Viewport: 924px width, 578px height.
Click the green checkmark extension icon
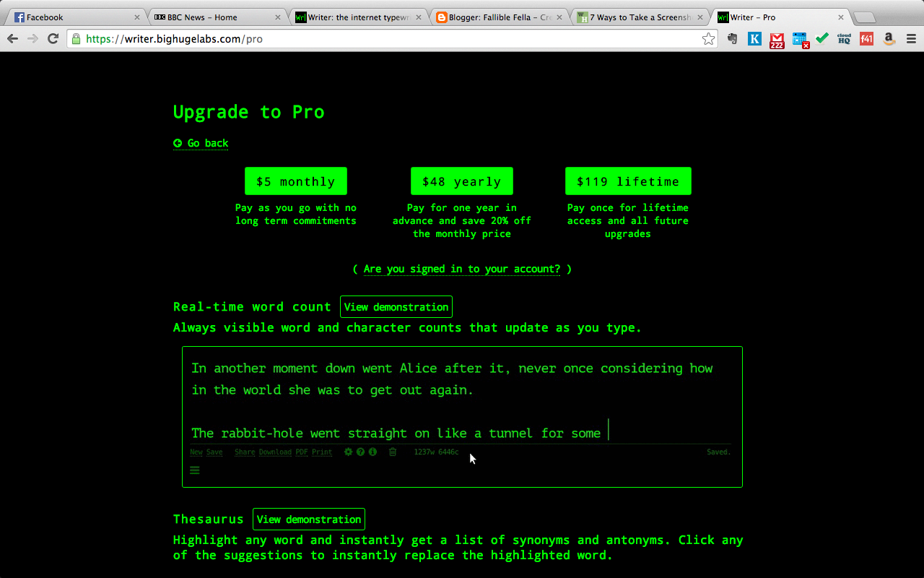[x=822, y=39]
